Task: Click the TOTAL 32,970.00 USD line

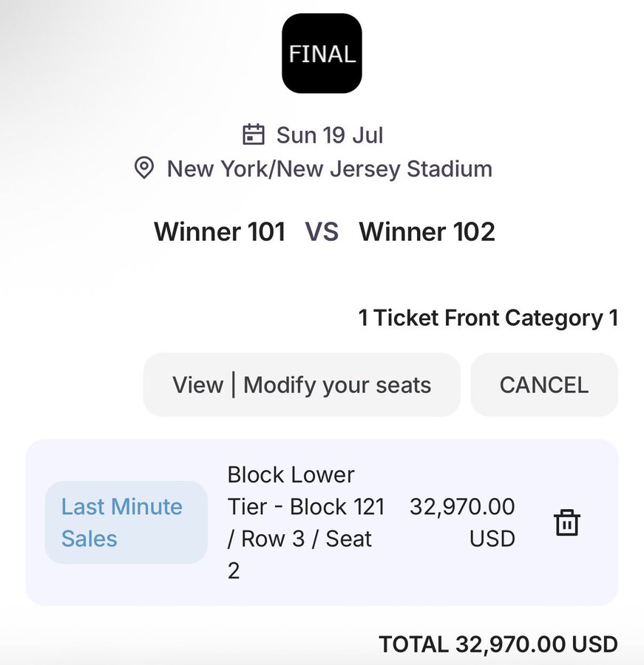Action: 498,644
